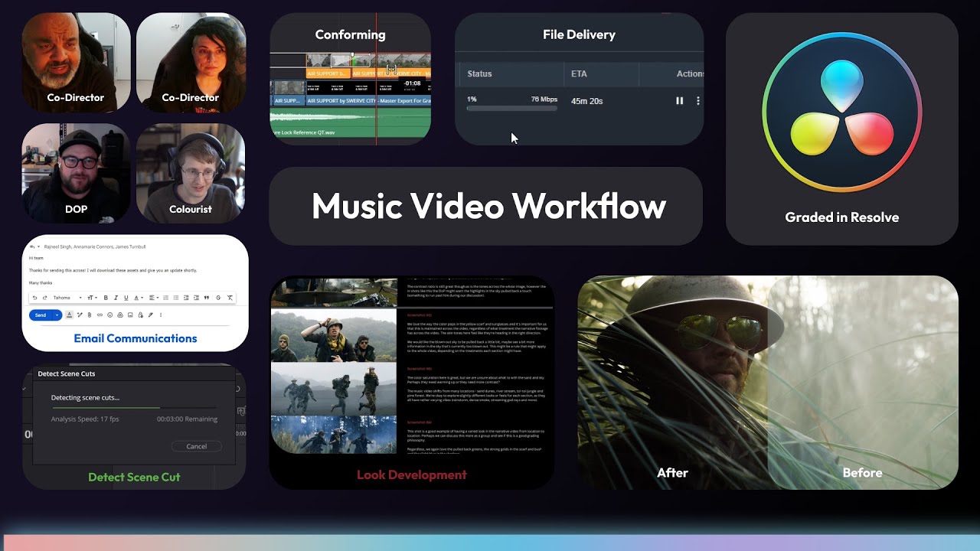The image size is (980, 551).
Task: Click the blue Send button
Action: (41, 315)
